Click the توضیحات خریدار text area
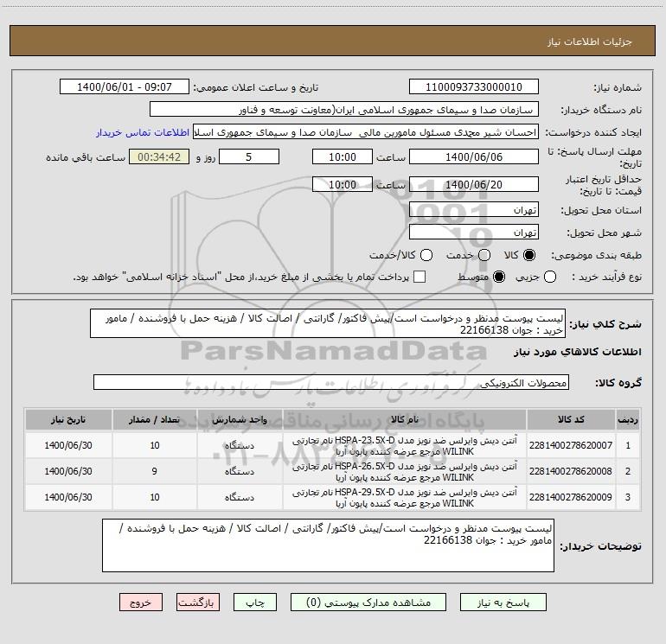The height and width of the screenshot is (644, 666). click(328, 545)
